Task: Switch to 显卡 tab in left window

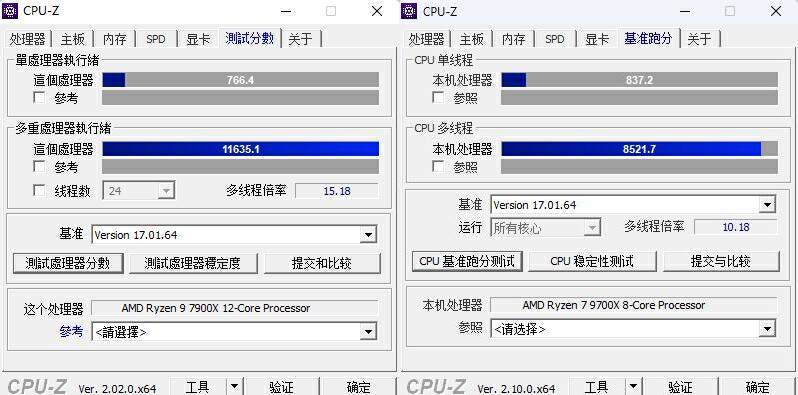Action: click(198, 39)
